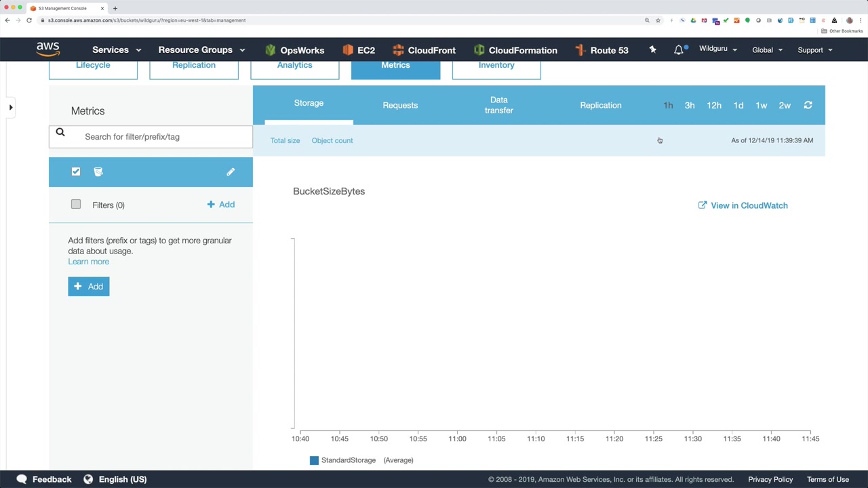Click the pencil edit icon in bucket row

point(231,171)
